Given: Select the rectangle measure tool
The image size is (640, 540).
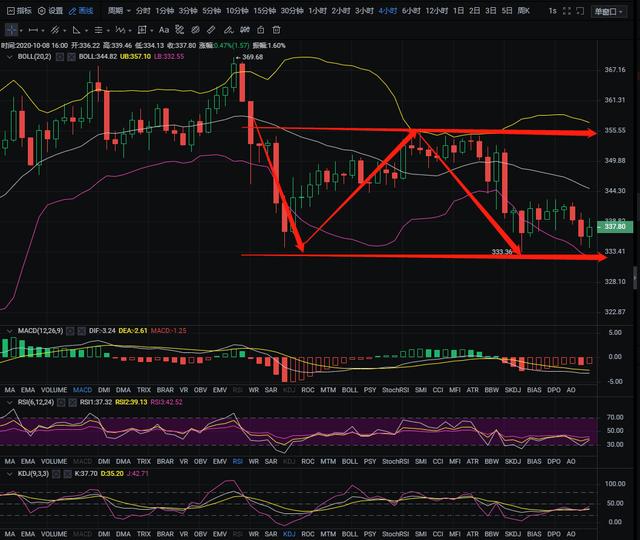Looking at the screenshot, I should (x=142, y=30).
